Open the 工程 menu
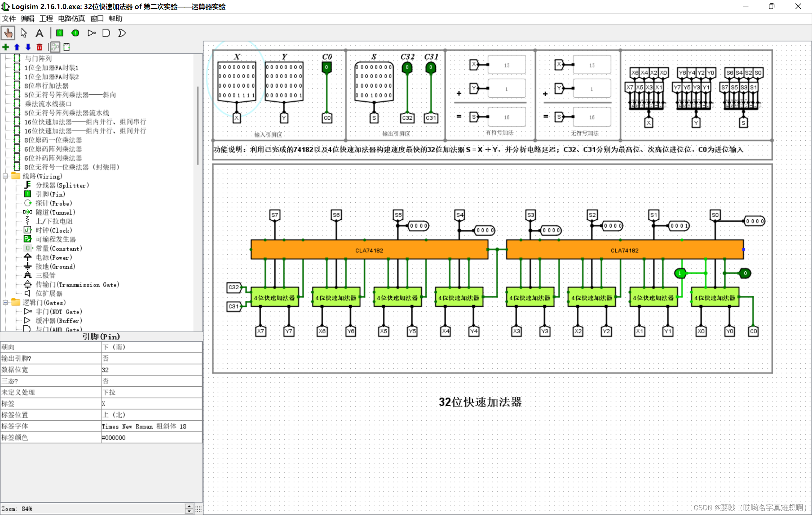812x515 pixels. click(46, 18)
